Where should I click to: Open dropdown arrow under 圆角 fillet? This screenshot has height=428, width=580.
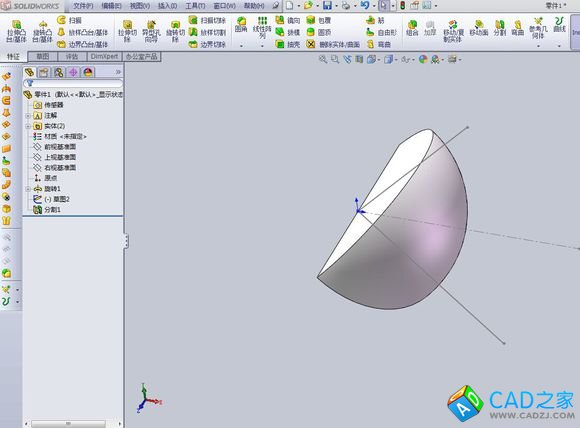coord(241,46)
